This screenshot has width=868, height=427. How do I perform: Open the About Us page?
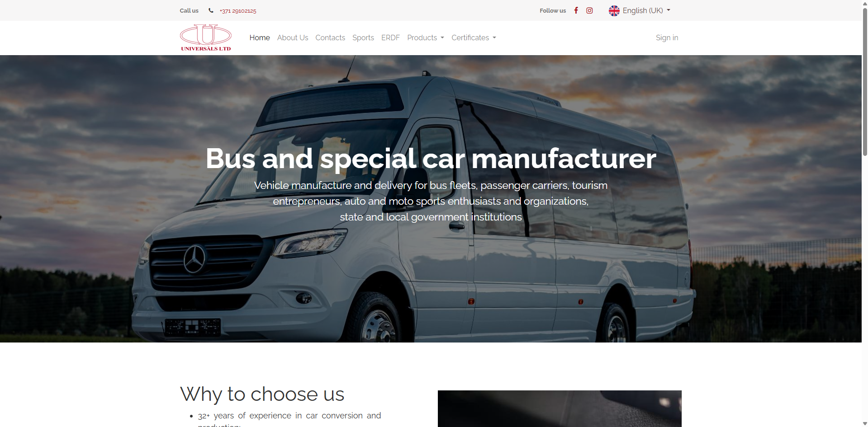(x=293, y=38)
